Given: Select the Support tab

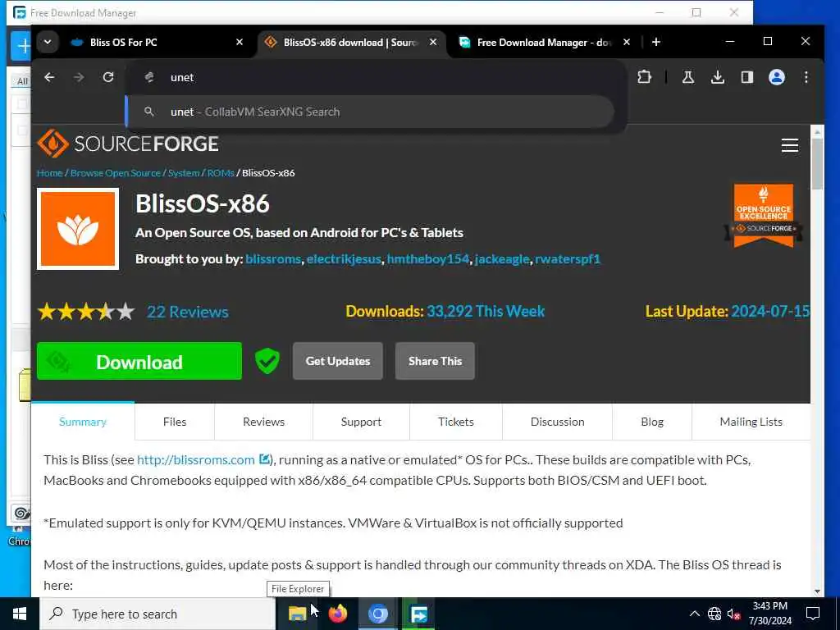Looking at the screenshot, I should pyautogui.click(x=361, y=422).
